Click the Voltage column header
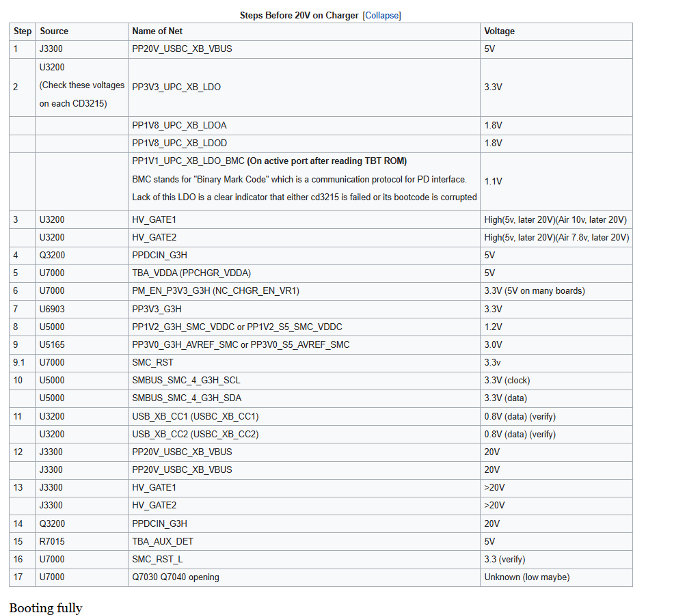The width and height of the screenshot is (700, 615). point(500,31)
